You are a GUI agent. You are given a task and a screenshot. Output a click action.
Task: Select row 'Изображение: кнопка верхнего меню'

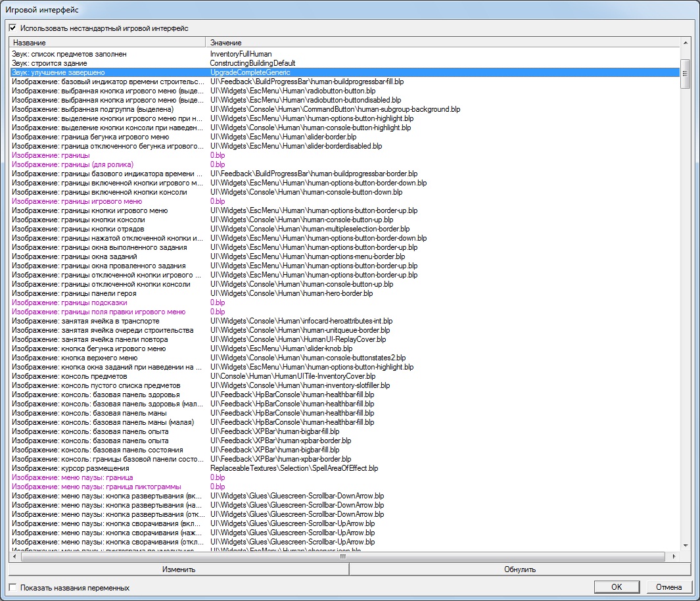click(344, 358)
